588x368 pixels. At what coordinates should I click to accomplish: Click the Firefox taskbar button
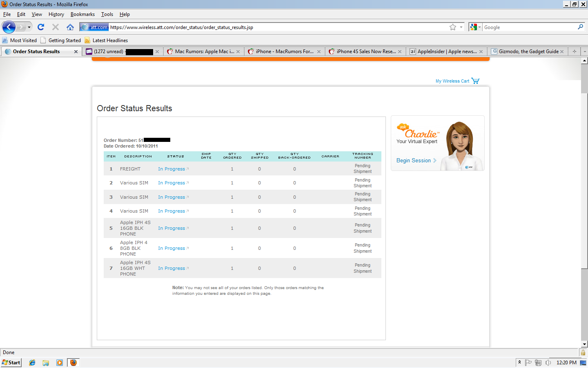tap(73, 363)
